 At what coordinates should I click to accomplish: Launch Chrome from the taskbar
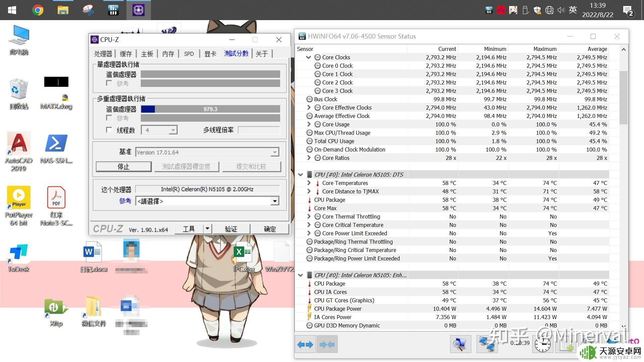pyautogui.click(x=38, y=10)
